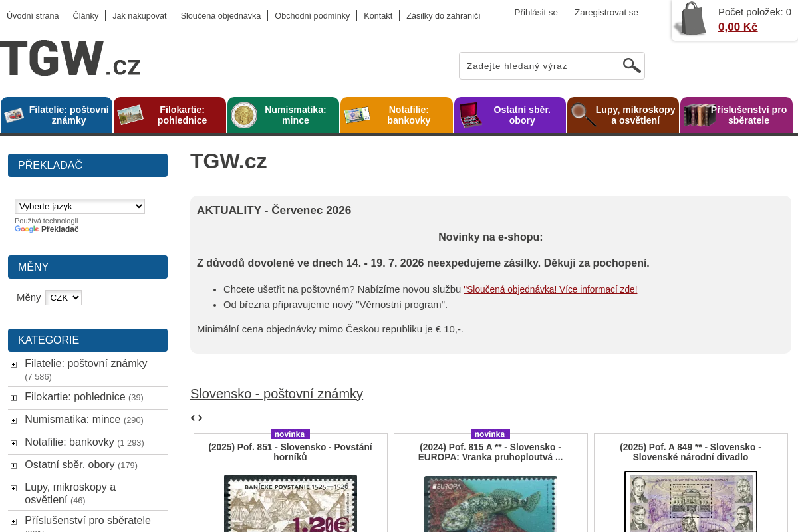
Task: Open the shopping bag cart icon
Action: pos(690,19)
